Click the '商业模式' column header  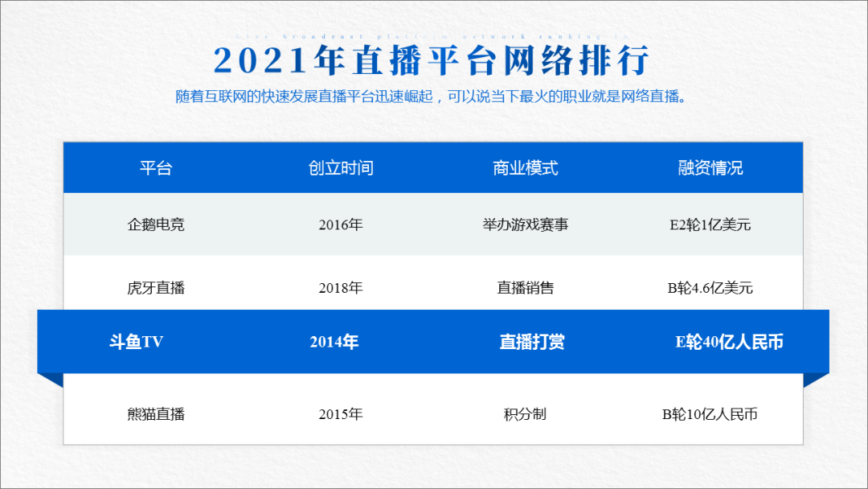(x=526, y=168)
